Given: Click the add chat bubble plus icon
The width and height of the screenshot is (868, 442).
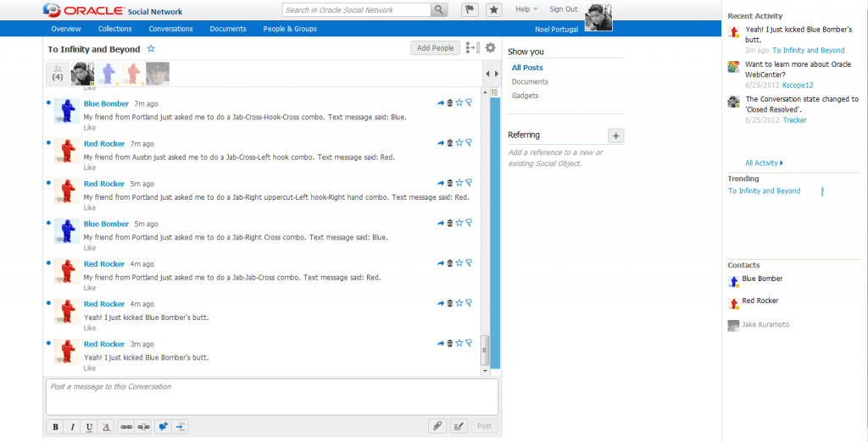Looking at the screenshot, I should [x=164, y=427].
